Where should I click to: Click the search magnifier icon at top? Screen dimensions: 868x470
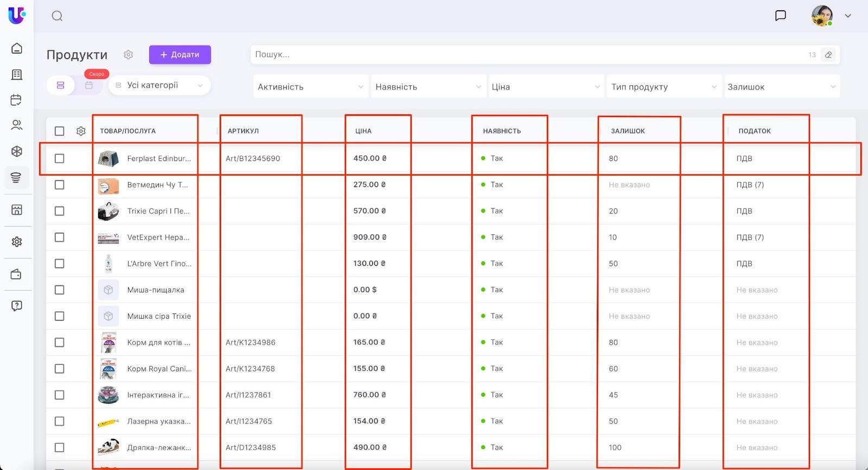click(x=57, y=16)
